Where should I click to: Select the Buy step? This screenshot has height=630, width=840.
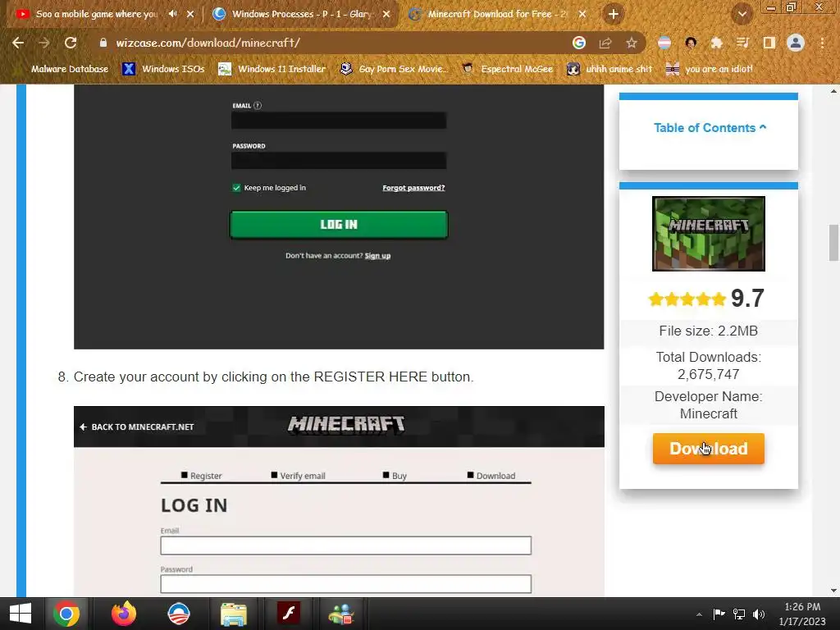(395, 475)
